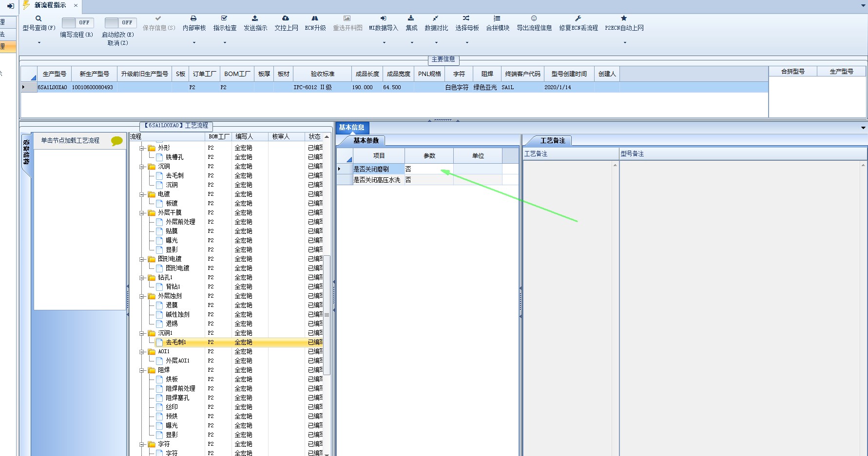
Task: Click 是否关闭高压水洗 parameter value cell
Action: pyautogui.click(x=429, y=180)
